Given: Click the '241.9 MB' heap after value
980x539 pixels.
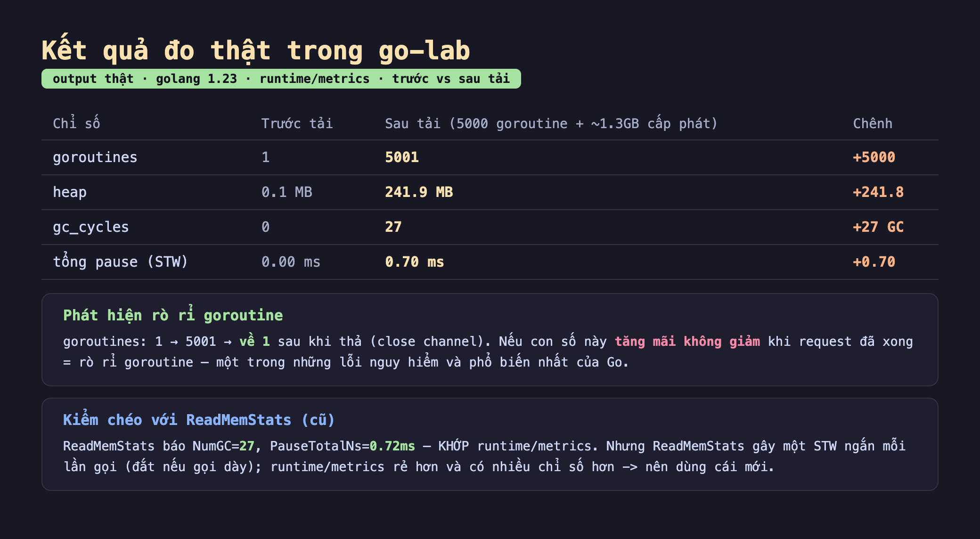Looking at the screenshot, I should coord(419,192).
